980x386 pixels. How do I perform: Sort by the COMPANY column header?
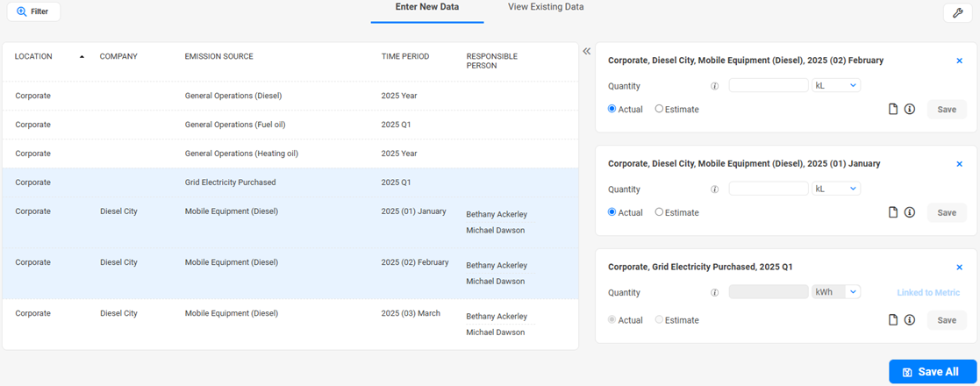(118, 56)
